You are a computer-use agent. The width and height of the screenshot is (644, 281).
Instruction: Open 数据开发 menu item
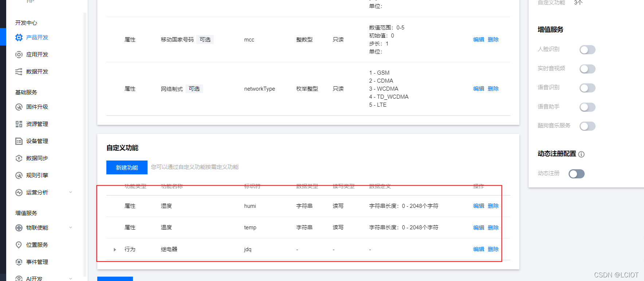pyautogui.click(x=37, y=72)
